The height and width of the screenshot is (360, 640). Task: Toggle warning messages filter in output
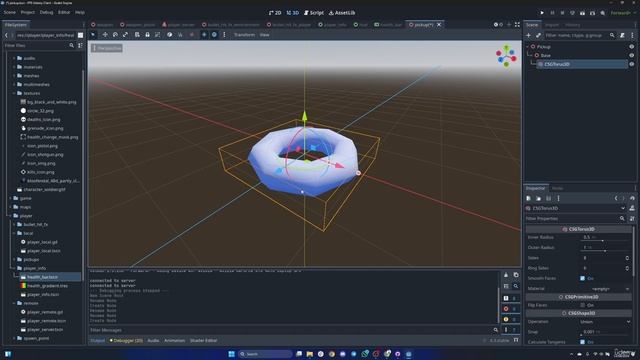pos(510,319)
